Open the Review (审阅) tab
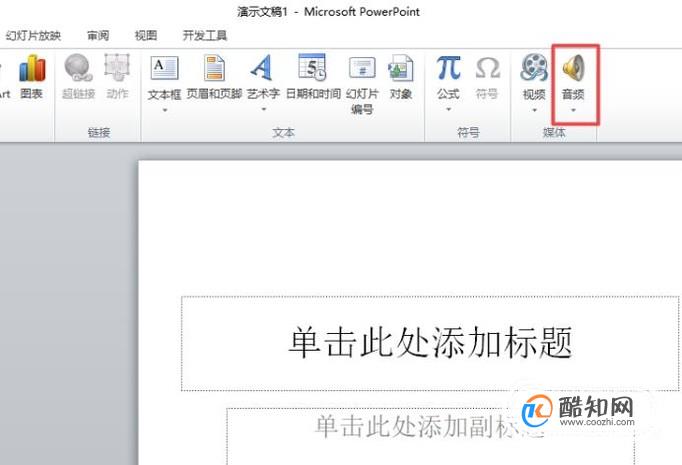The width and height of the screenshot is (682, 465). point(98,35)
